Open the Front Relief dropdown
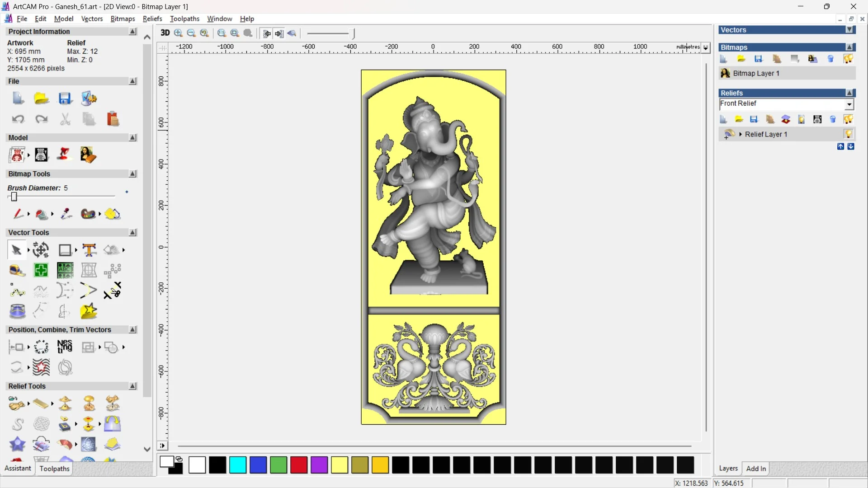Screen dimensions: 868x488 (x=849, y=104)
